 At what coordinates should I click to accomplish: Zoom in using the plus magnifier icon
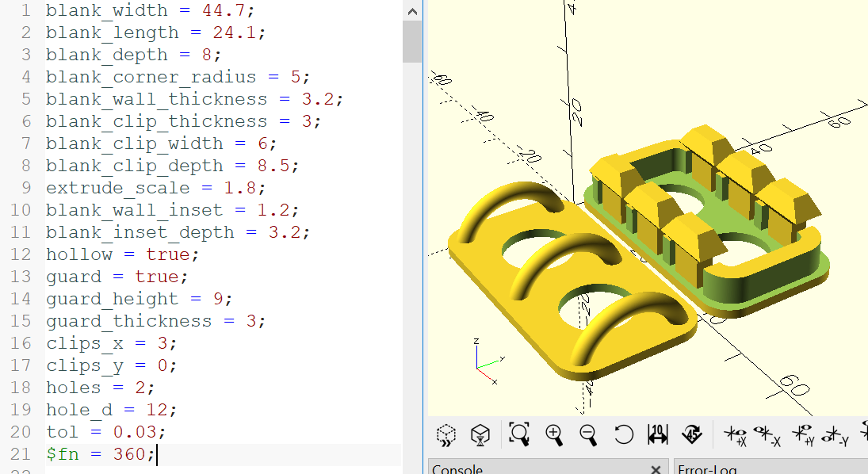pos(554,434)
